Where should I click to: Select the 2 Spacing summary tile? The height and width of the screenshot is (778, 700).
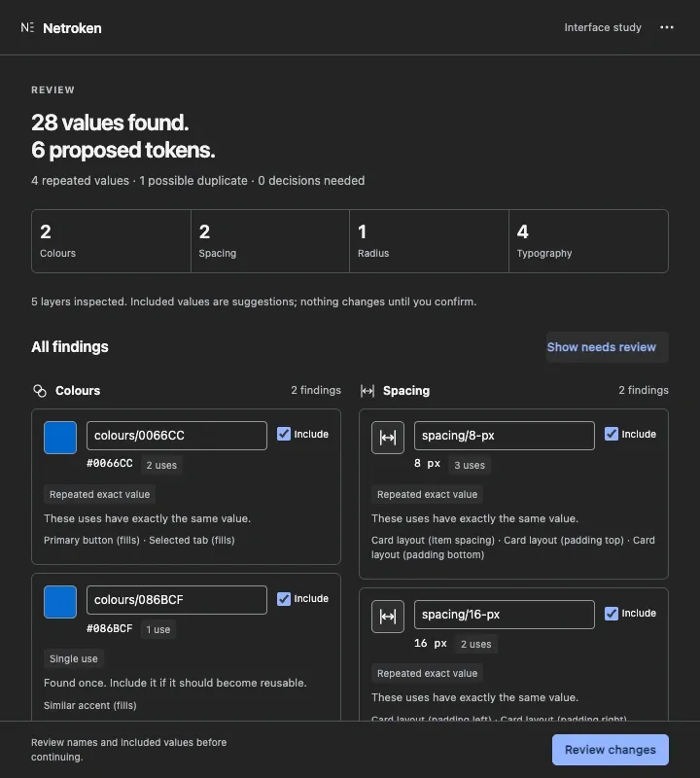click(x=270, y=241)
